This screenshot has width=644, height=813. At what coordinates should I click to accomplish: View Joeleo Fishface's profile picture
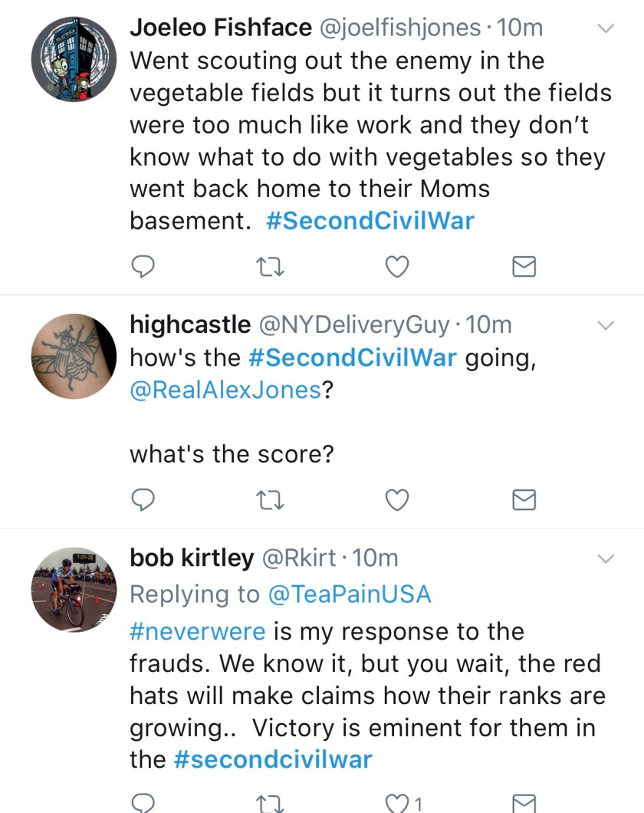point(74,59)
